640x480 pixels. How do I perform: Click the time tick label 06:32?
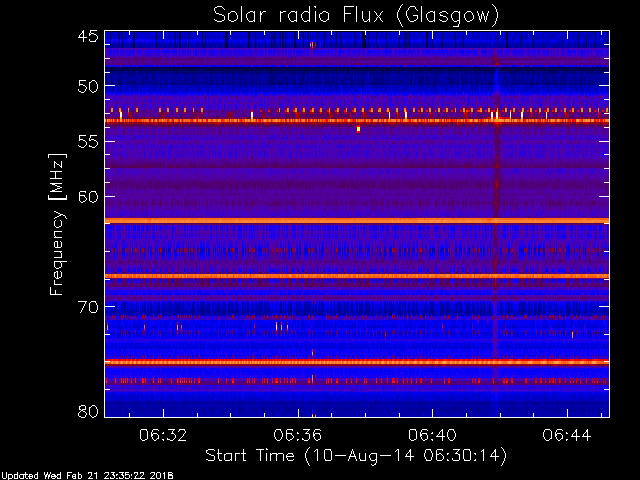coord(163,436)
